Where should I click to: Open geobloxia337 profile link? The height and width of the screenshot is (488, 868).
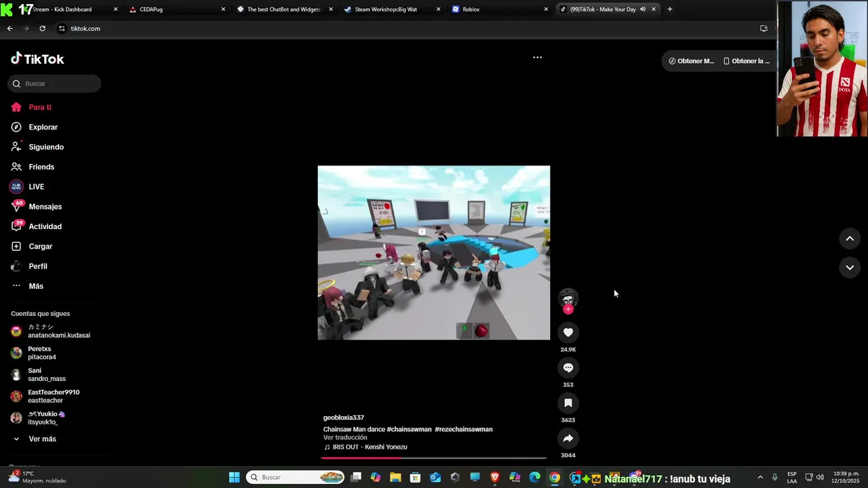344,418
